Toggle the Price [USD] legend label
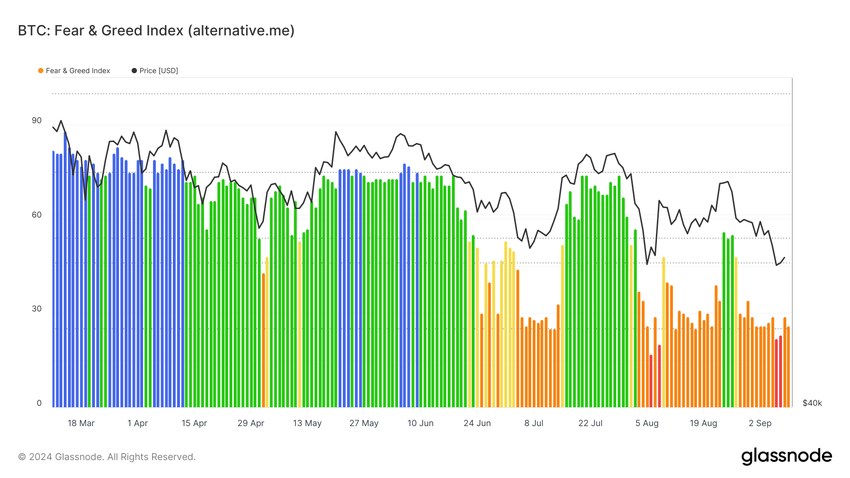Image resolution: width=850 pixels, height=478 pixels. point(159,71)
